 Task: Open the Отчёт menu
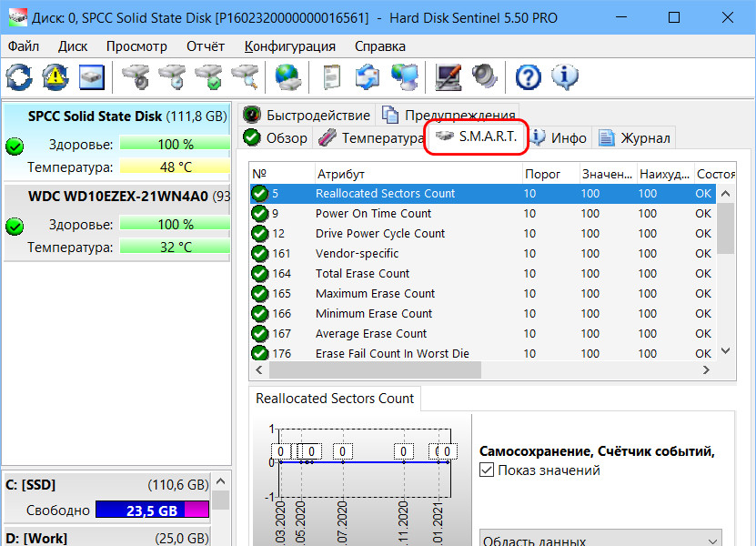206,46
